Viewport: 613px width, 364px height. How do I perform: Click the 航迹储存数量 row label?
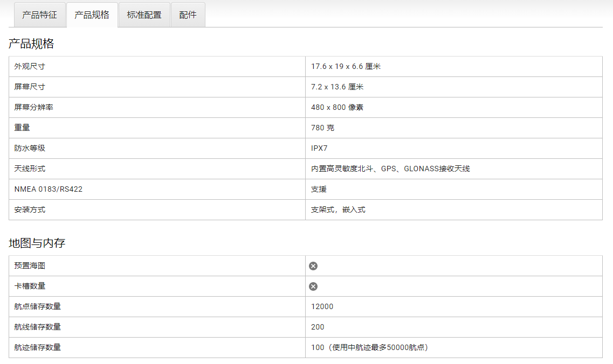point(37,348)
